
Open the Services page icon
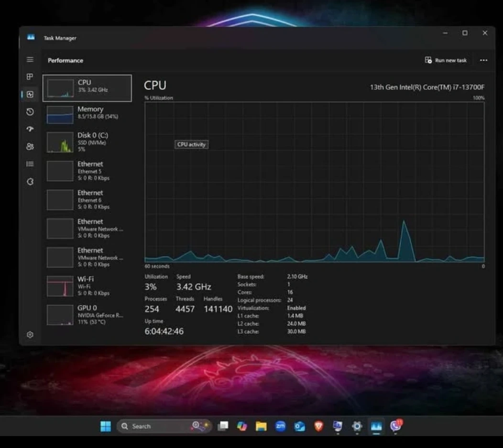(30, 181)
